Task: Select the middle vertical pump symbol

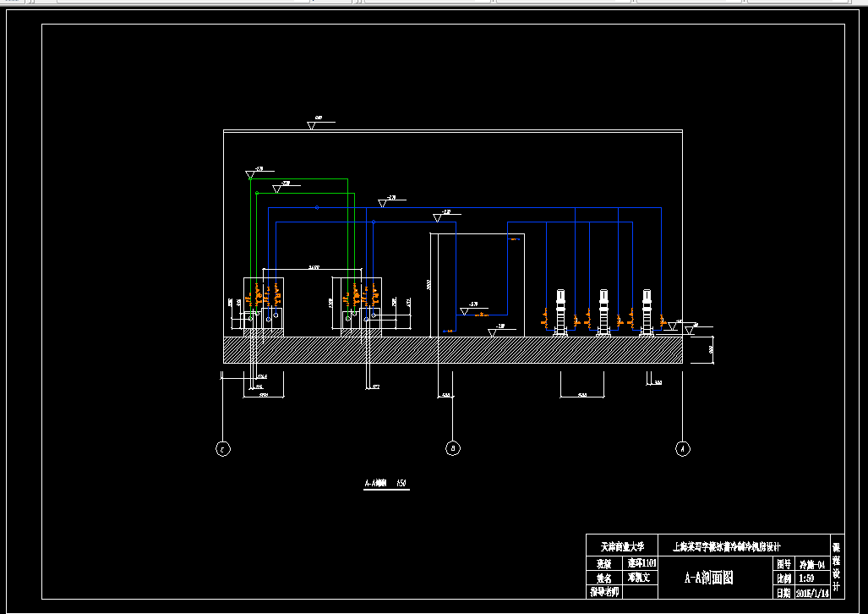Action: pyautogui.click(x=603, y=313)
